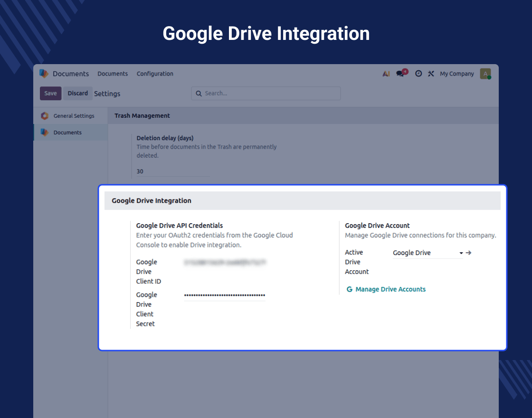This screenshot has height=418, width=532.
Task: Click the Settings breadcrumb text
Action: (107, 94)
